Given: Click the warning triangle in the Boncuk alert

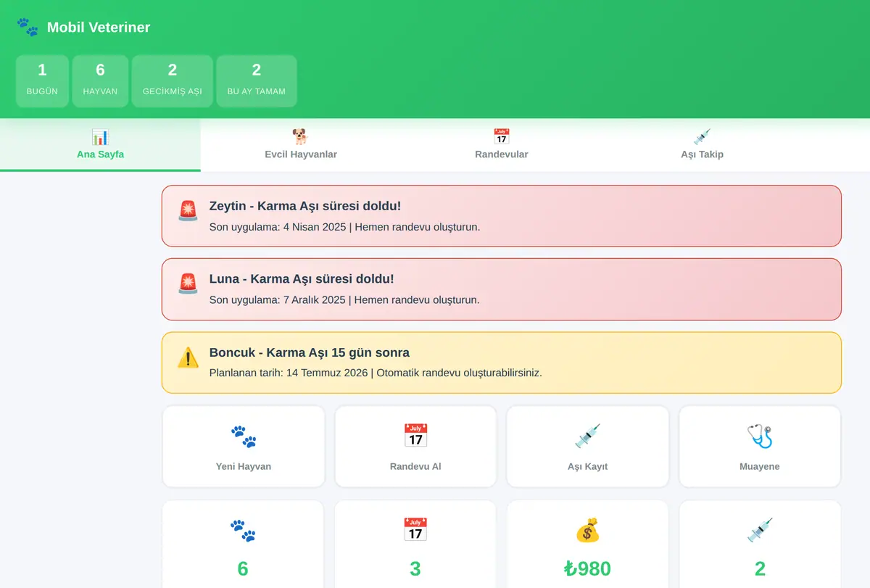Looking at the screenshot, I should tap(188, 357).
